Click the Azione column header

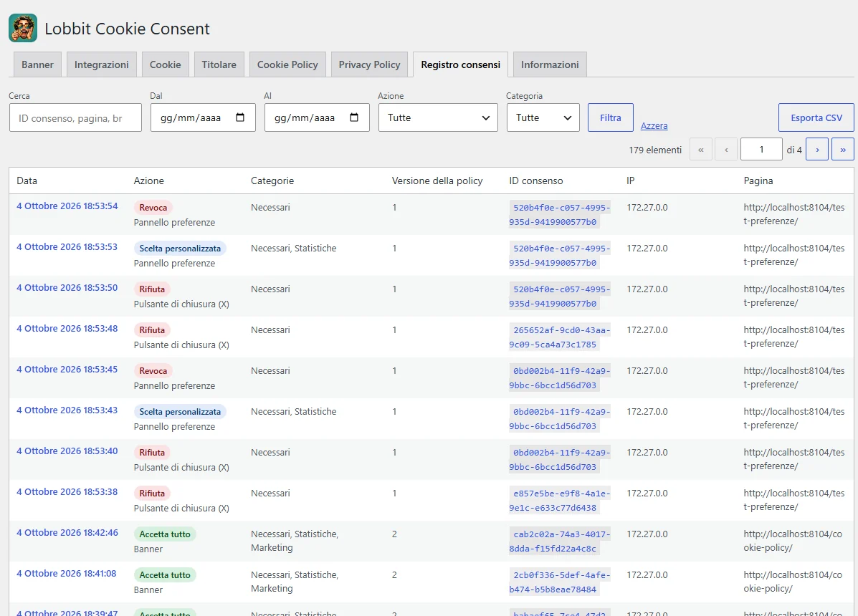tap(149, 181)
